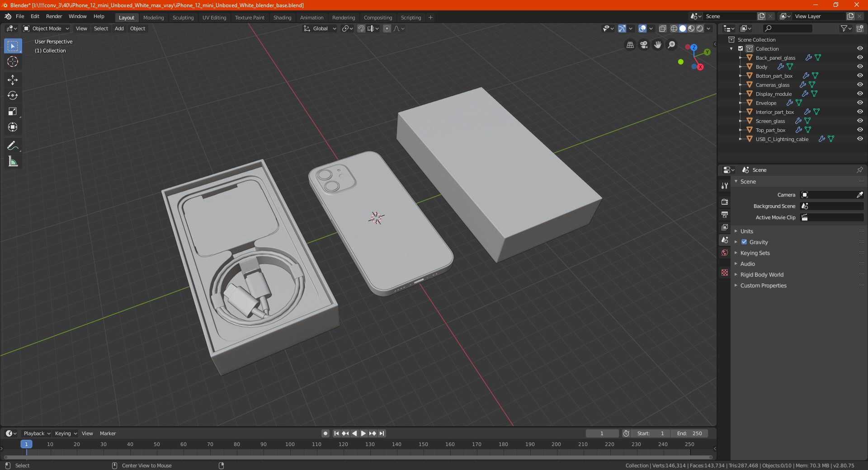The height and width of the screenshot is (470, 868).
Task: Open the Object Mode dropdown
Action: (x=46, y=28)
